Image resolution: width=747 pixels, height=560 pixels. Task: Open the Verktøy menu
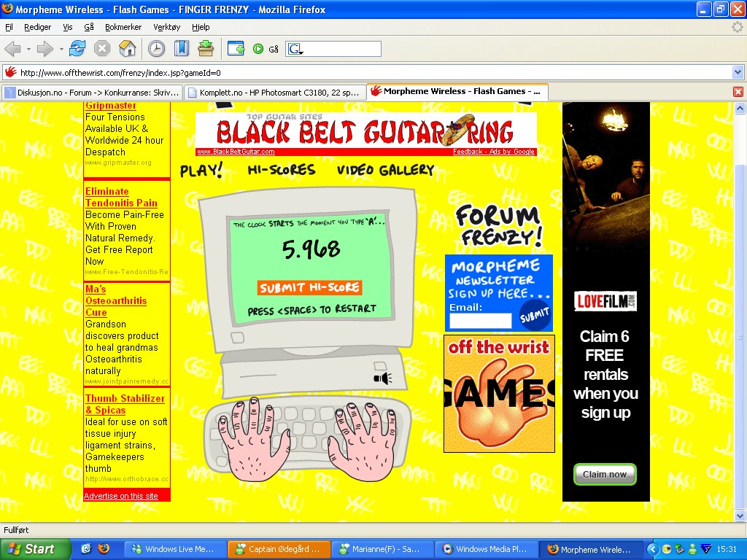167,27
